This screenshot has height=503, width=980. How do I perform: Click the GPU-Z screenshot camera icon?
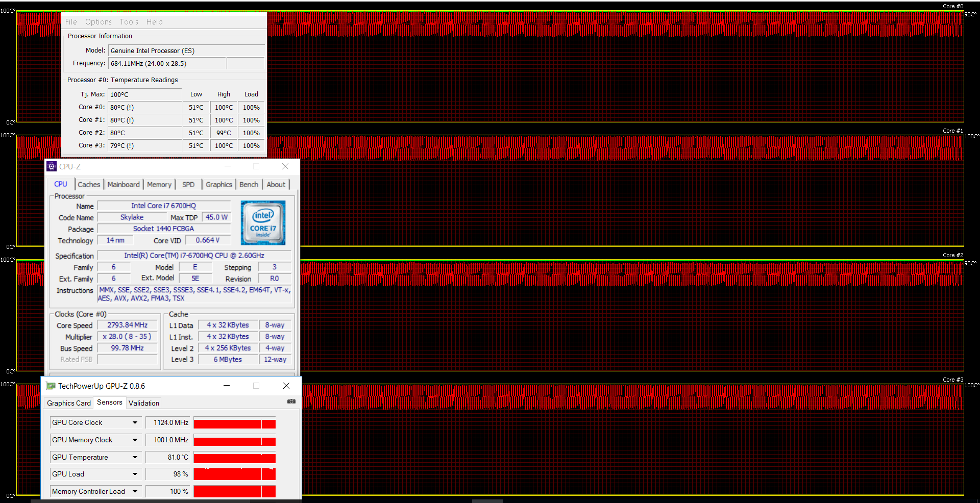[x=291, y=401]
